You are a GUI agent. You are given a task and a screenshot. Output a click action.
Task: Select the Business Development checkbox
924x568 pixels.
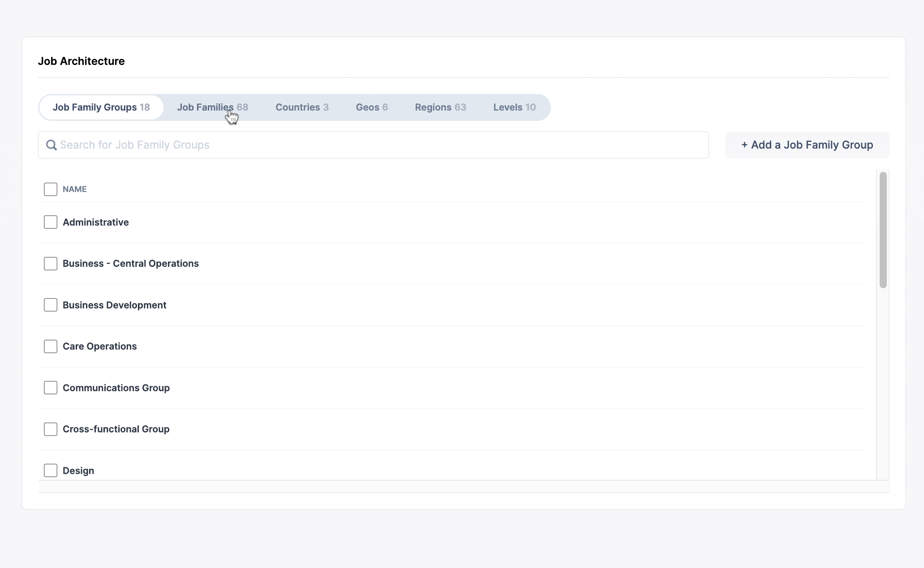click(x=51, y=305)
